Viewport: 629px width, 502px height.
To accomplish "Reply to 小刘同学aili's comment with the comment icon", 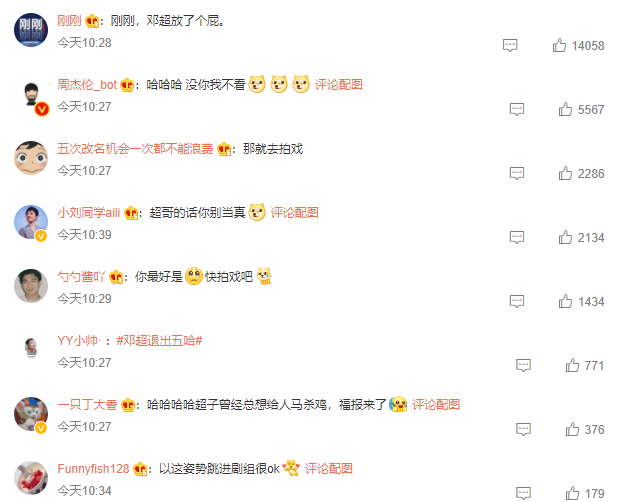I will tap(517, 237).
